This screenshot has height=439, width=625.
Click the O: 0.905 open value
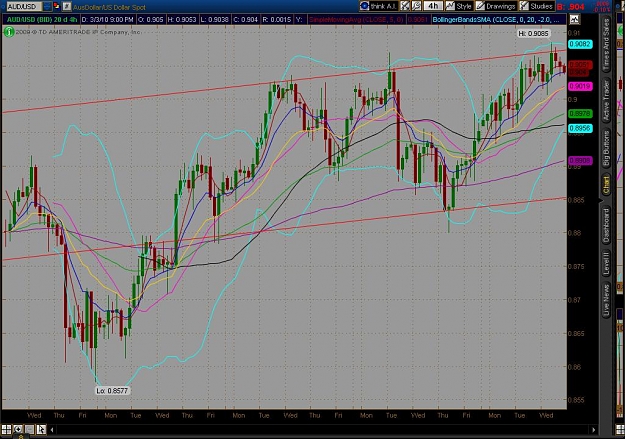coord(150,19)
